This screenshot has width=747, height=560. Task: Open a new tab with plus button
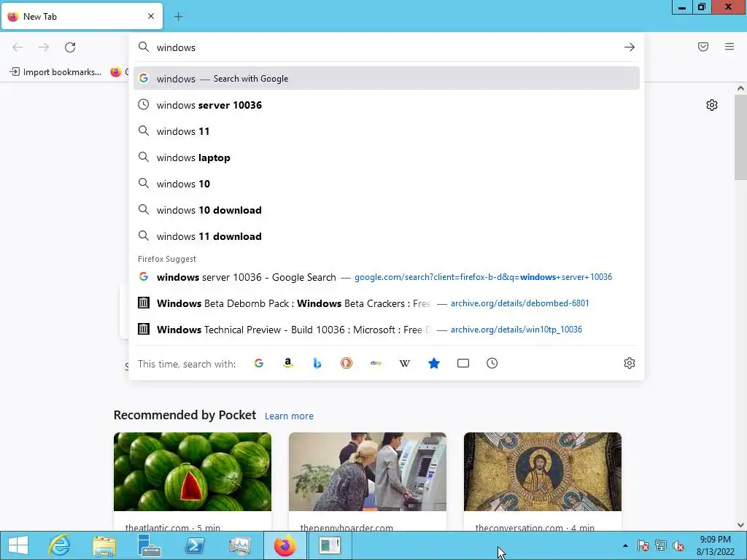tap(178, 17)
